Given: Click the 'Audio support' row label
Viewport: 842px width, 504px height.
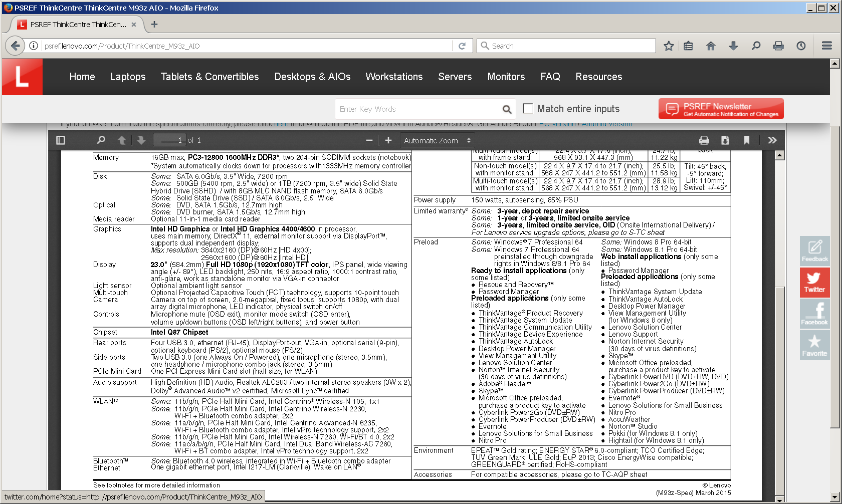Looking at the screenshot, I should pos(115,382).
